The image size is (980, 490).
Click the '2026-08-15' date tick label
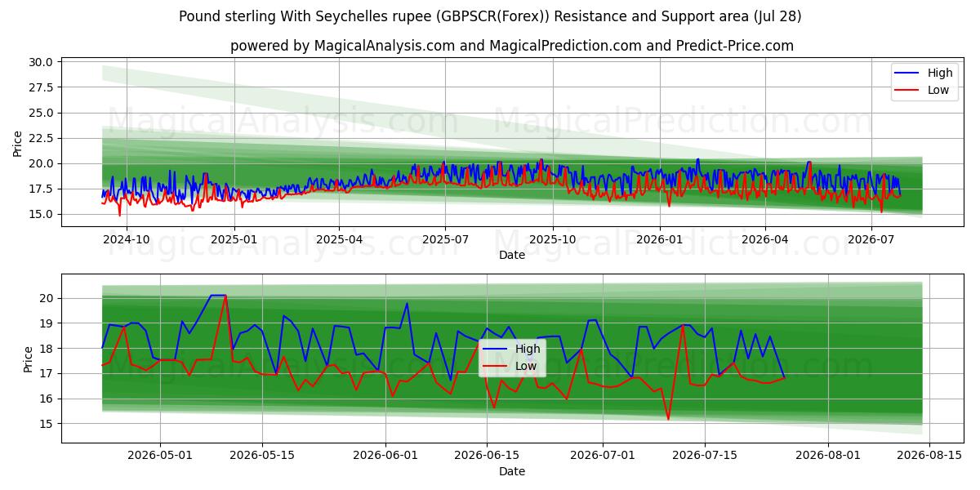point(930,455)
